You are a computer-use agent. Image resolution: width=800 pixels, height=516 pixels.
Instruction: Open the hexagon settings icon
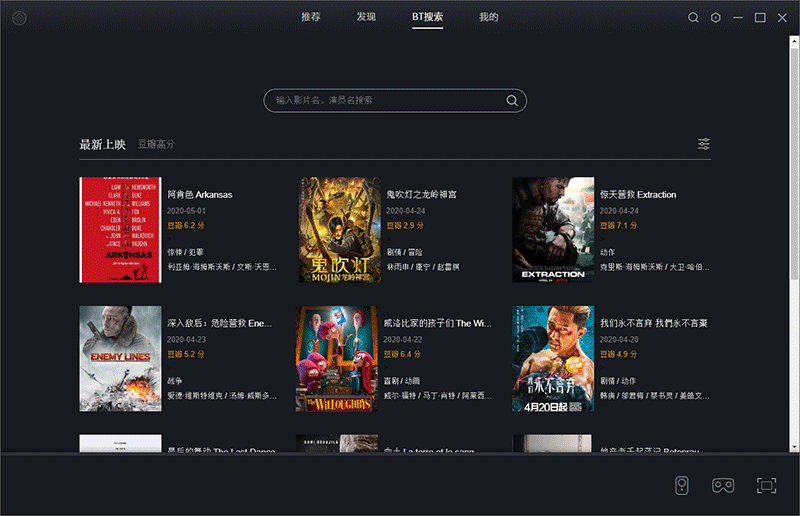(x=715, y=18)
